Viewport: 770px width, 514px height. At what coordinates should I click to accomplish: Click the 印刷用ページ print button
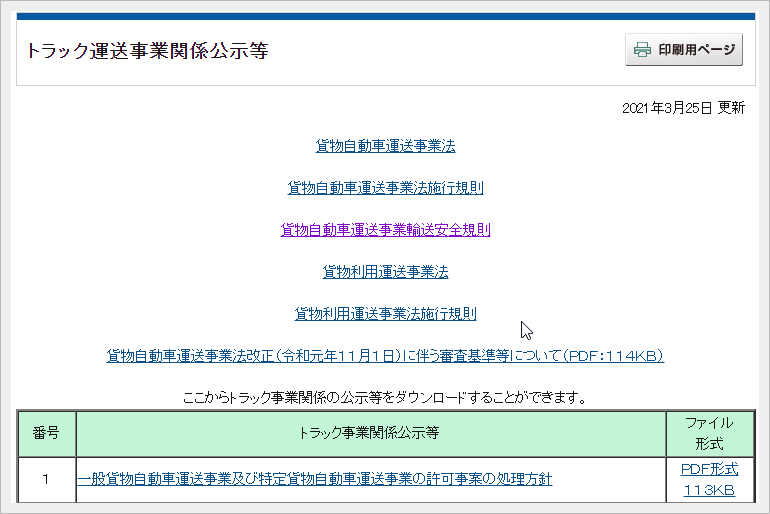[x=684, y=50]
